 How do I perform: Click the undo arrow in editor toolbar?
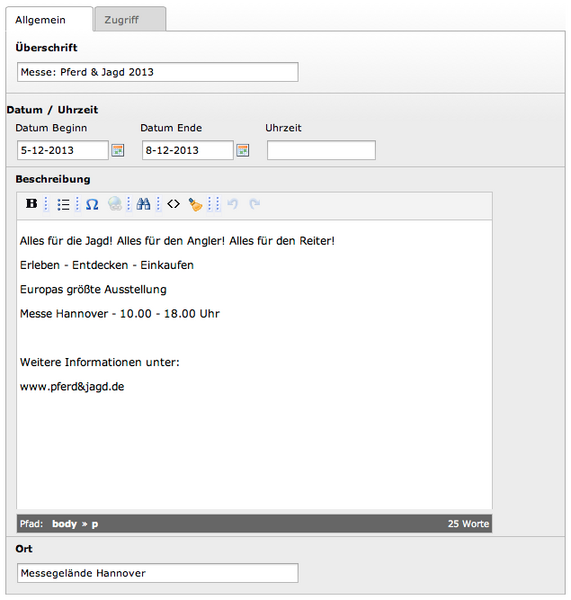tap(233, 204)
